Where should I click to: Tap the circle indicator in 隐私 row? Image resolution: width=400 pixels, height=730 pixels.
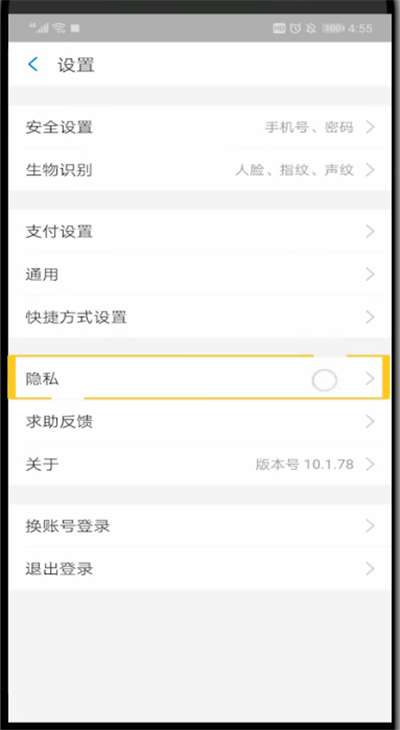[x=324, y=380]
